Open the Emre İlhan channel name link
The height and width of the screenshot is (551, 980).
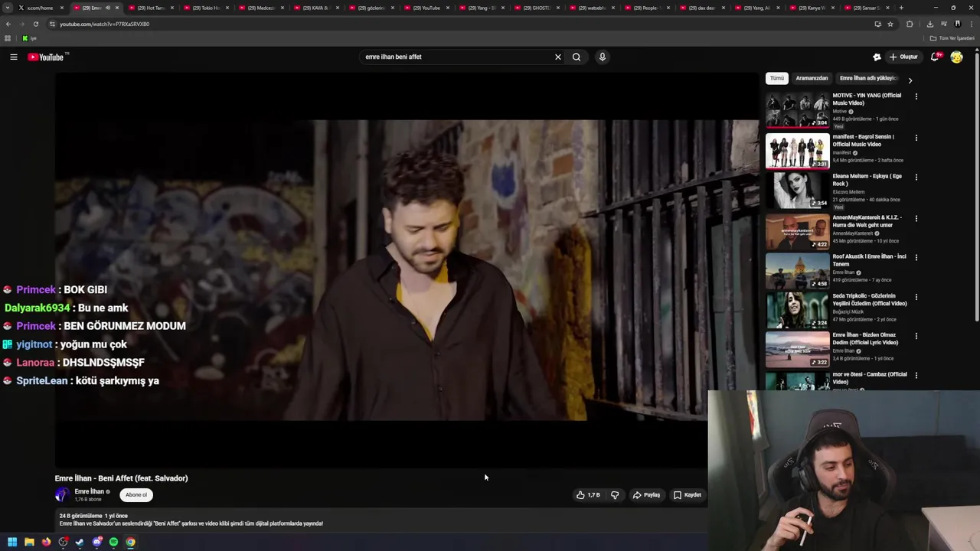click(x=89, y=491)
